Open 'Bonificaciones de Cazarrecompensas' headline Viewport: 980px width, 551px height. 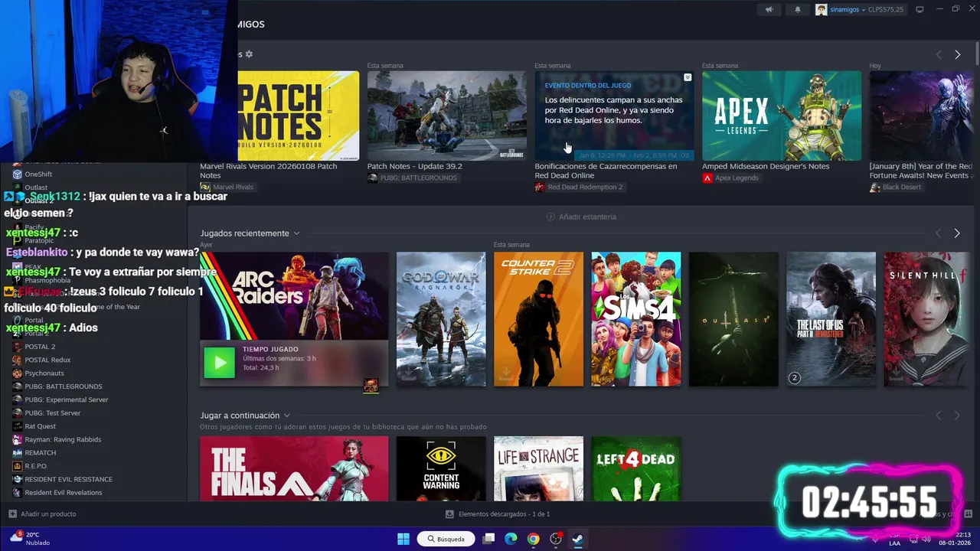click(x=606, y=171)
